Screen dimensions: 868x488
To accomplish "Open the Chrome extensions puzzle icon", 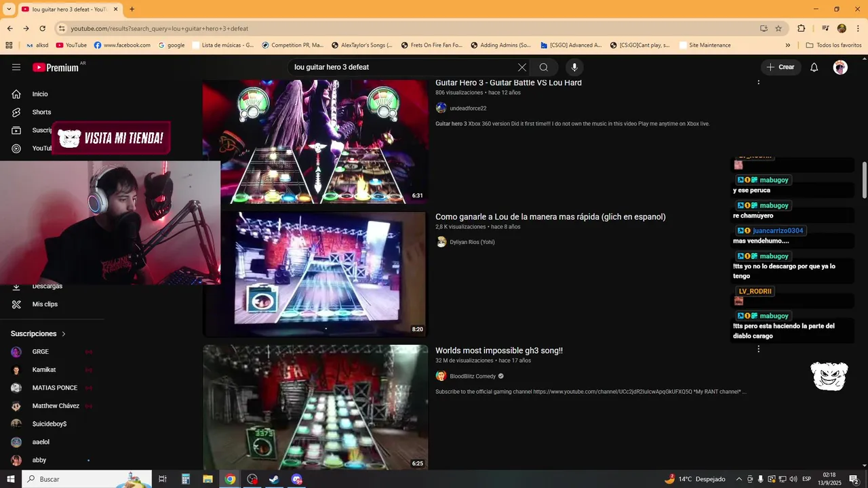I will 802,28.
